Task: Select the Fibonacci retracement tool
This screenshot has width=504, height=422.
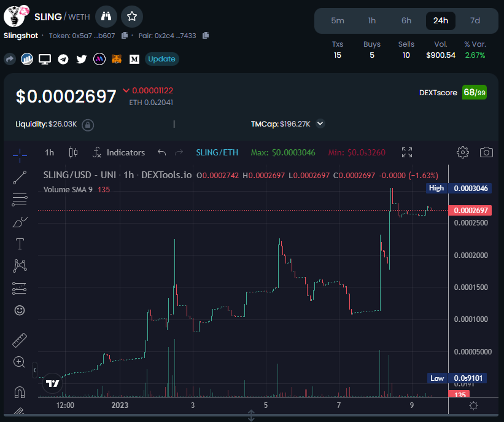Action: tap(20, 200)
